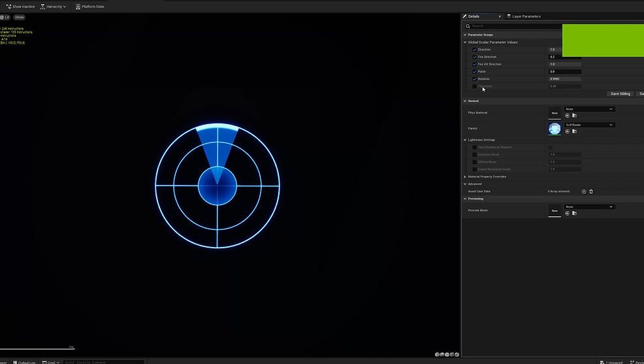Image resolution: width=644 pixels, height=364 pixels.
Task: Click the Rotation value slider field
Action: (564, 79)
